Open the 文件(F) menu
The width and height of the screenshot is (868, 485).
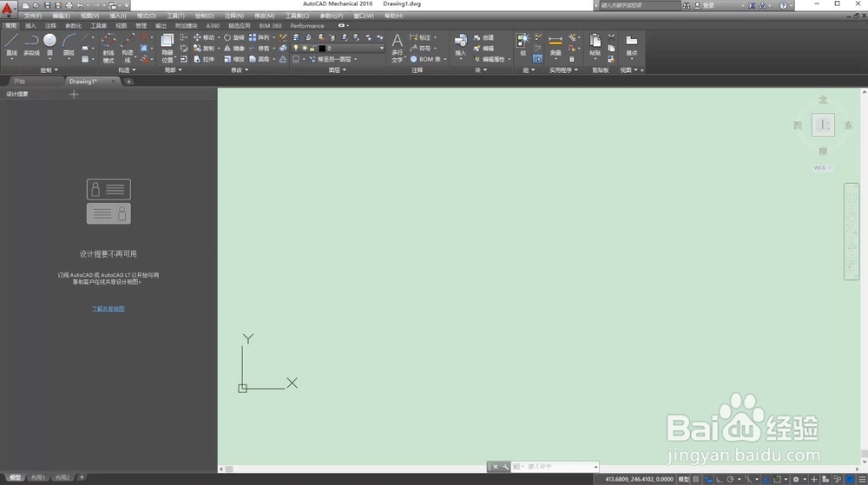tap(33, 16)
